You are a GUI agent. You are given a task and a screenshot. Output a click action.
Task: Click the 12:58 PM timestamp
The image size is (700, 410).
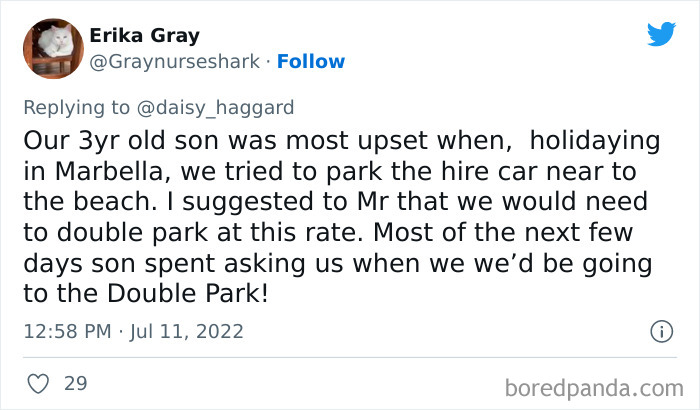tap(65, 331)
